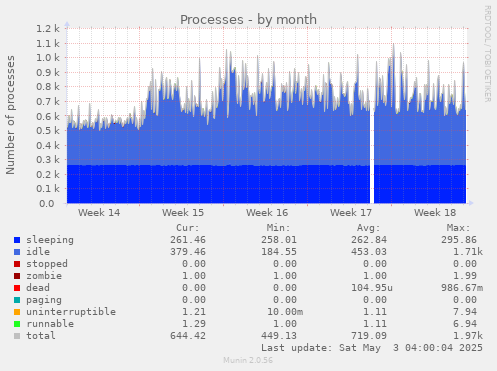Click runnable current value 1.29

[x=194, y=324]
